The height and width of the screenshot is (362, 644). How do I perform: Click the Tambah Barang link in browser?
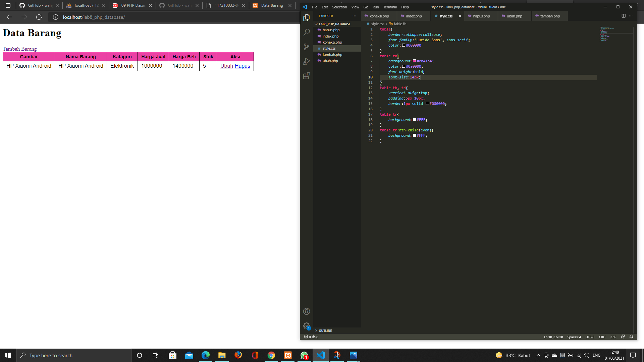pyautogui.click(x=20, y=49)
